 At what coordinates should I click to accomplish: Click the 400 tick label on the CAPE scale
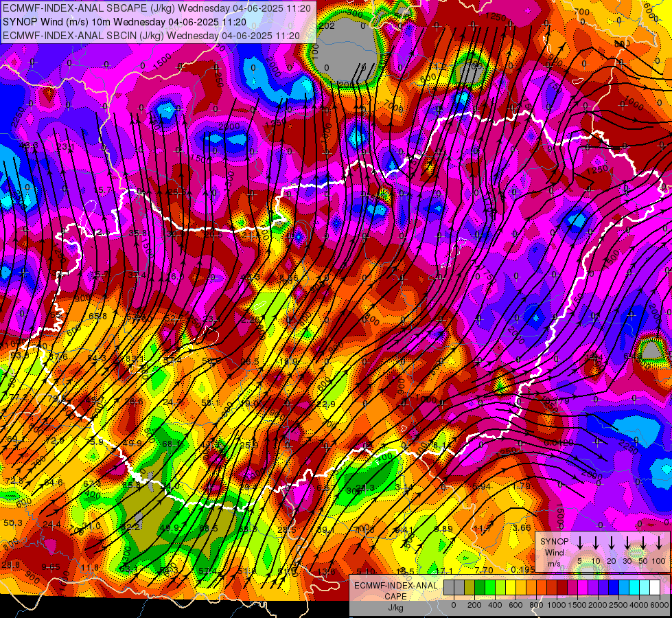495,605
